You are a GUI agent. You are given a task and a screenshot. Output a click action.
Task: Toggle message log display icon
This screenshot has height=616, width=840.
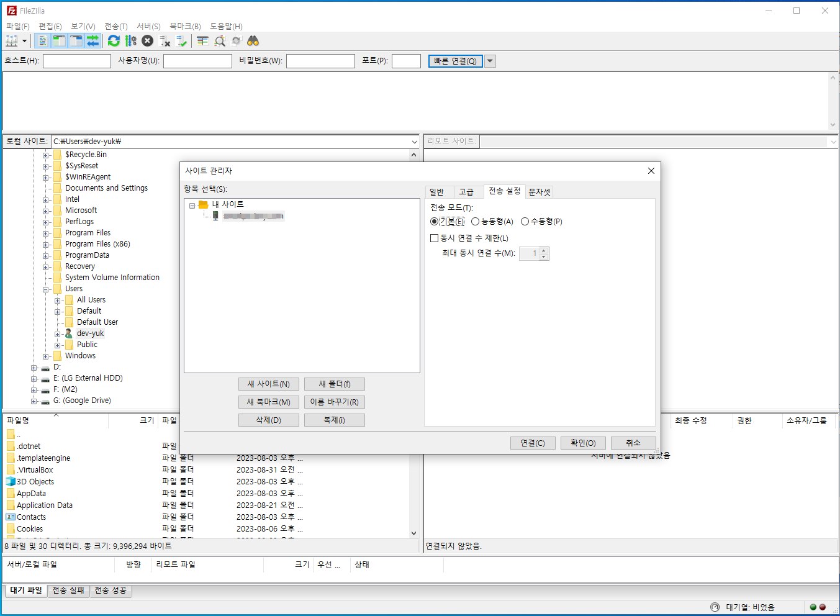click(x=42, y=41)
